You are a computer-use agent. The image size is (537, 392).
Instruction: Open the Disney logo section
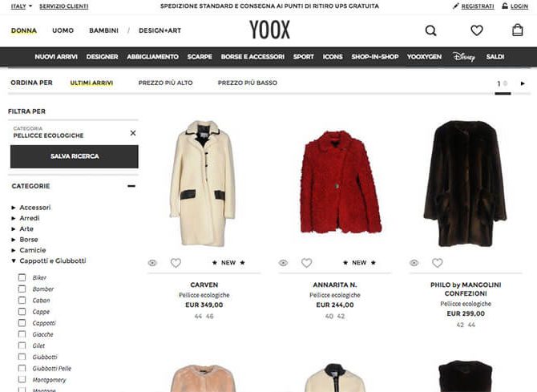pyautogui.click(x=464, y=57)
